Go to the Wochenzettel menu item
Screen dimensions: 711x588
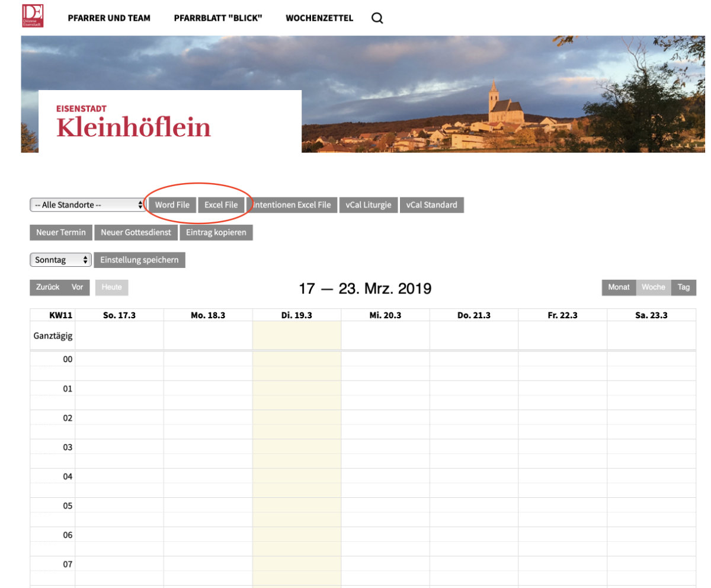(319, 18)
